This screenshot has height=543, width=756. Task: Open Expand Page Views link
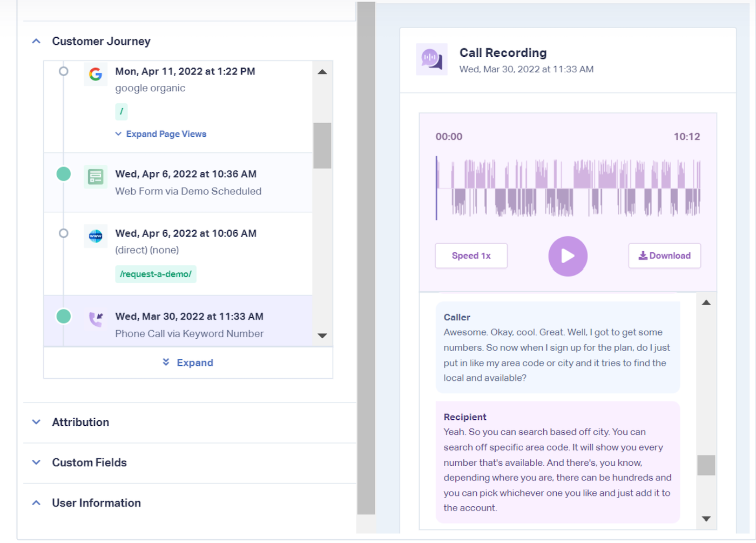[161, 134]
